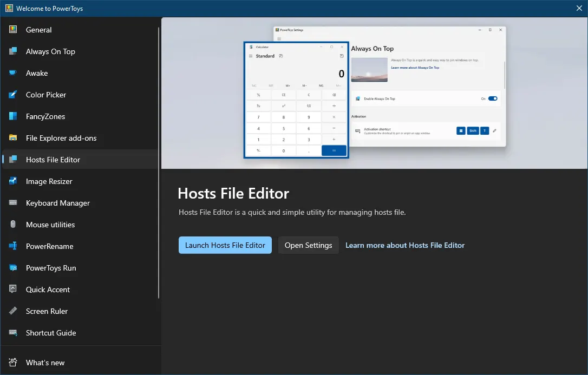Open Keyboard Manager page

80,203
